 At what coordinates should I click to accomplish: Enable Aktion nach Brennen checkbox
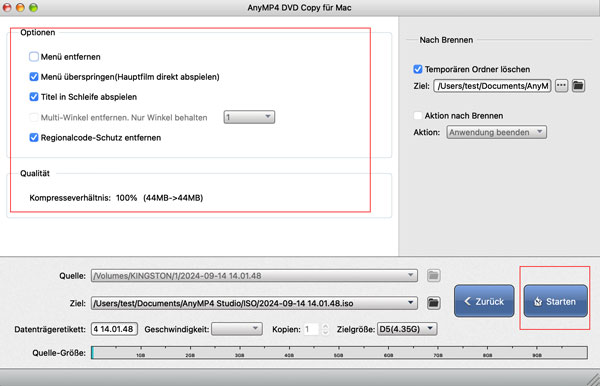[417, 116]
